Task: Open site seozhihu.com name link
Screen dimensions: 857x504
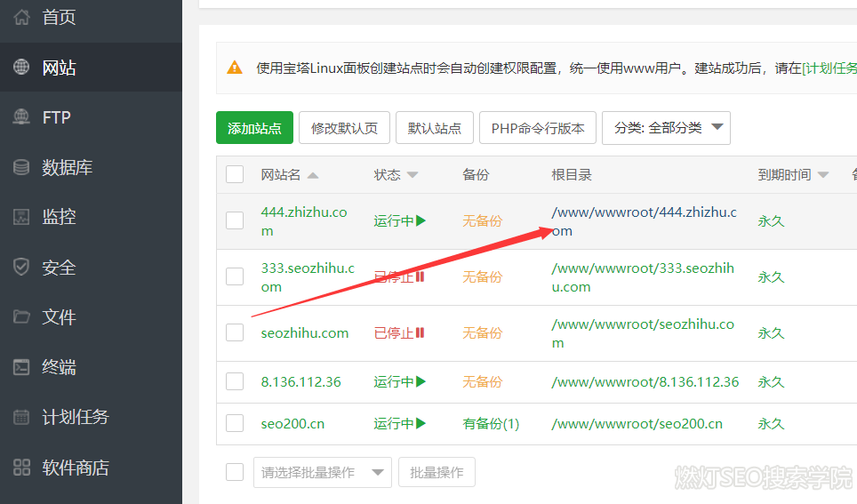Action: [x=304, y=333]
